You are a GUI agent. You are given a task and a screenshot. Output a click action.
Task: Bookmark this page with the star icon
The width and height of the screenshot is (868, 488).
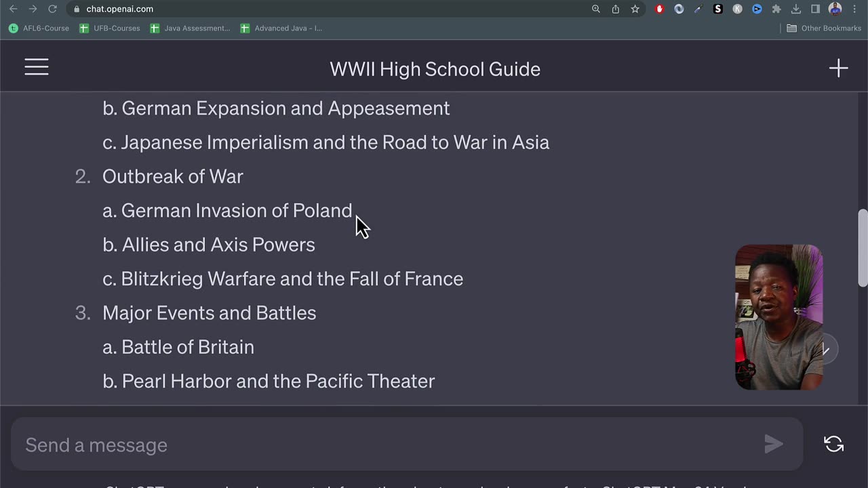[x=635, y=9]
